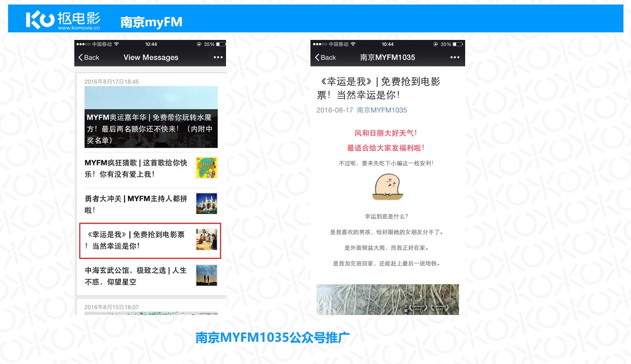Click thumbnail of MYFM疯狂猜歌 article
Screen dimensions: 631x364
click(x=206, y=168)
